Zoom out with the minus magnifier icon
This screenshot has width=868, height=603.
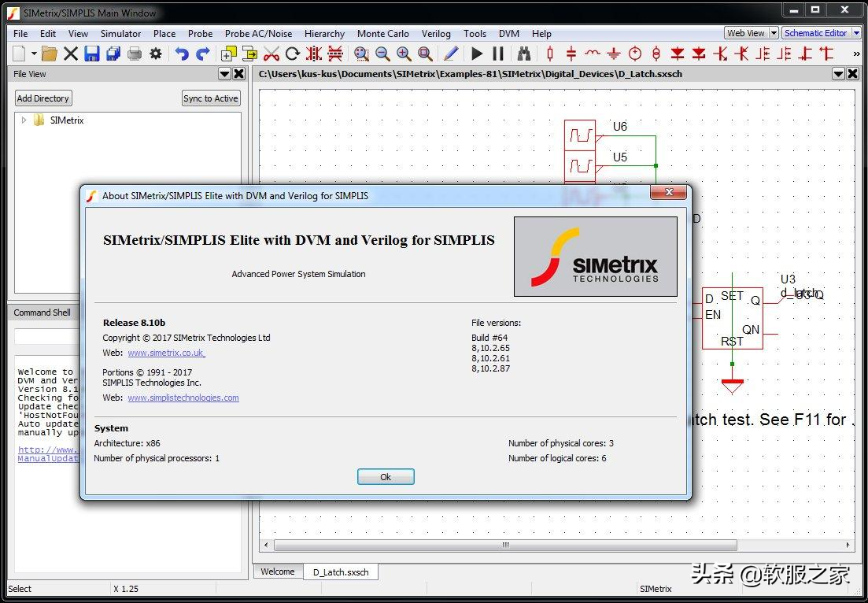click(x=382, y=54)
